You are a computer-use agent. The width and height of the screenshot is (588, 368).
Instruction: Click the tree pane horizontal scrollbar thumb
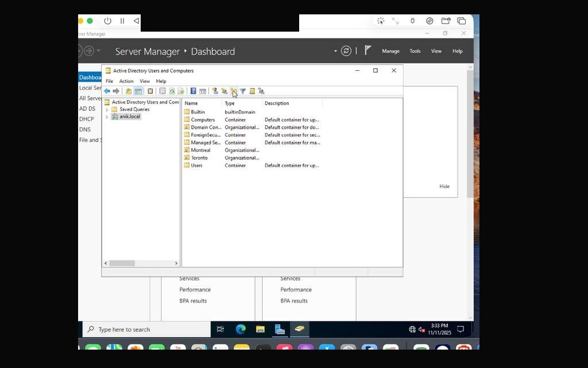[122, 263]
